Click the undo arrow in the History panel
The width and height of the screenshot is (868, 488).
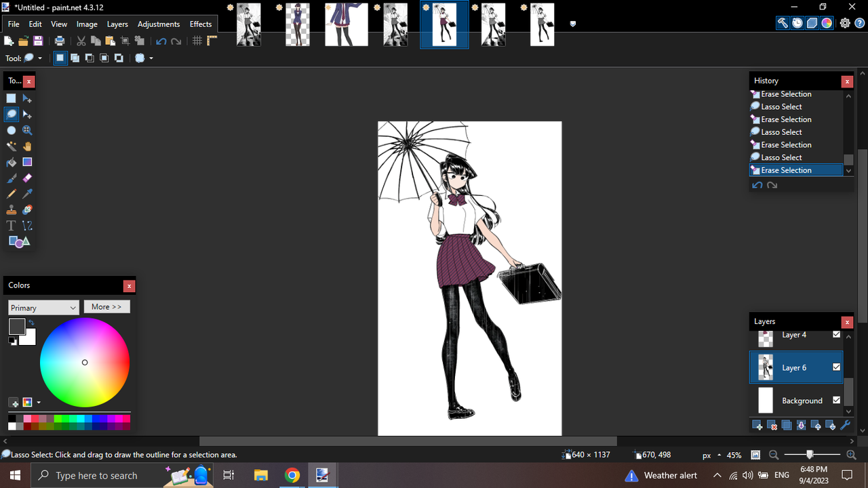[x=757, y=184]
